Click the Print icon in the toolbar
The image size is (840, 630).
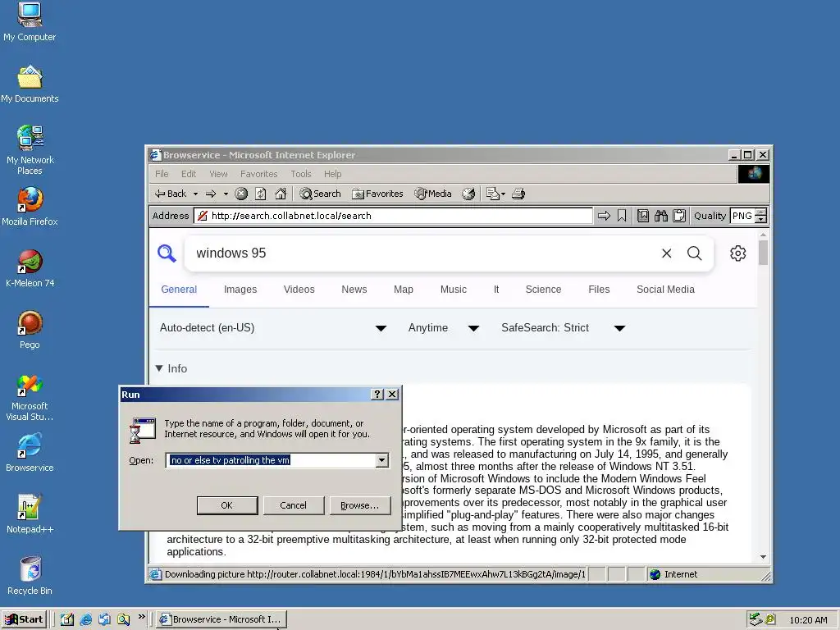pos(518,194)
